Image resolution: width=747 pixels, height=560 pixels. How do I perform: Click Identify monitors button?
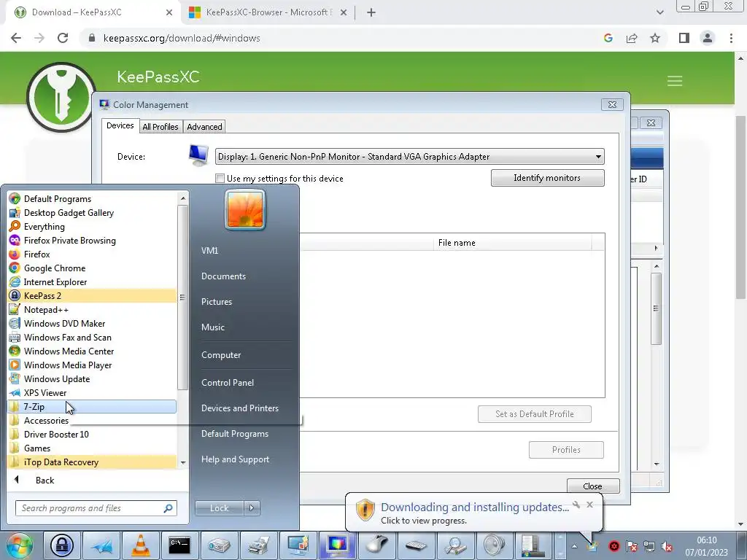[x=547, y=178]
